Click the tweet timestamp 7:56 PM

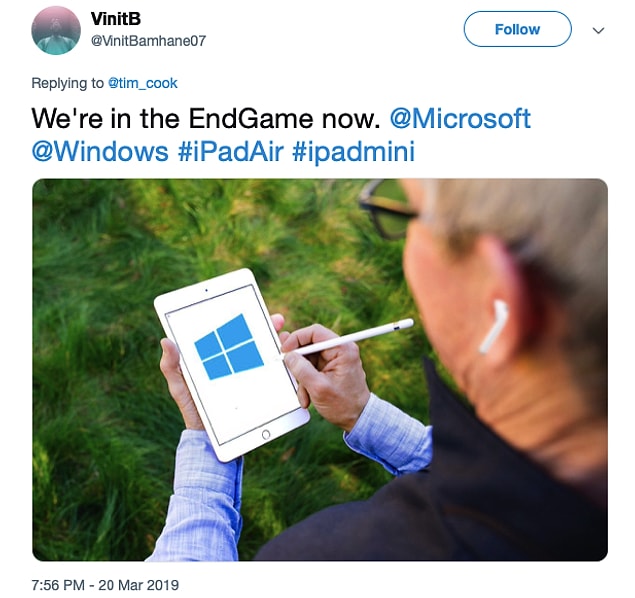click(x=105, y=585)
